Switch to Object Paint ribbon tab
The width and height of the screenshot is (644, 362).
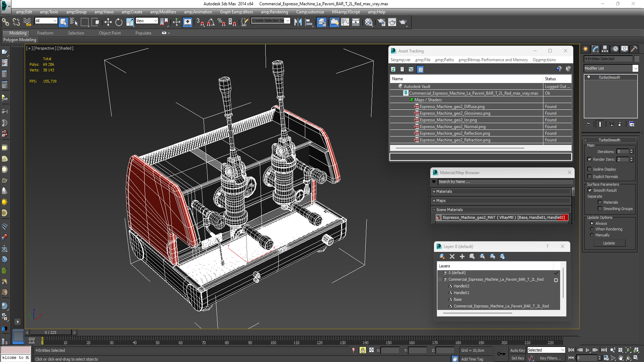click(110, 33)
